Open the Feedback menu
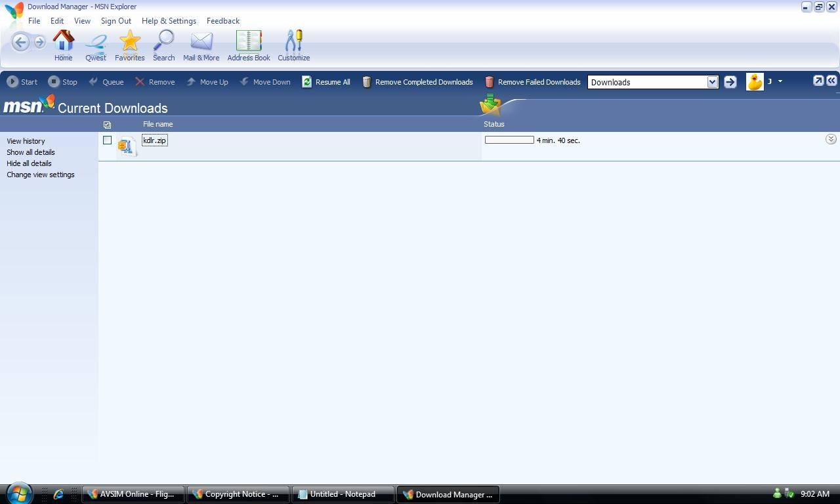The width and height of the screenshot is (840, 504). (x=223, y=21)
